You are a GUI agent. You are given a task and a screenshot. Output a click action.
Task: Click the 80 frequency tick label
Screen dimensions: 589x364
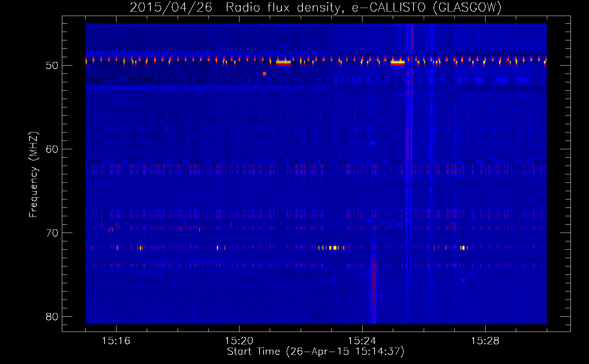pyautogui.click(x=52, y=317)
